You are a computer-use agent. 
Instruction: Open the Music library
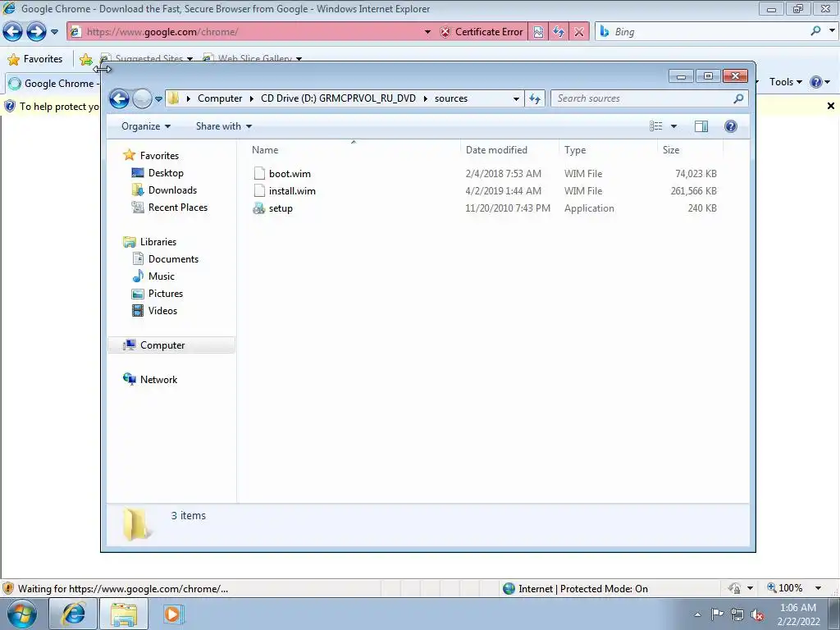point(162,276)
